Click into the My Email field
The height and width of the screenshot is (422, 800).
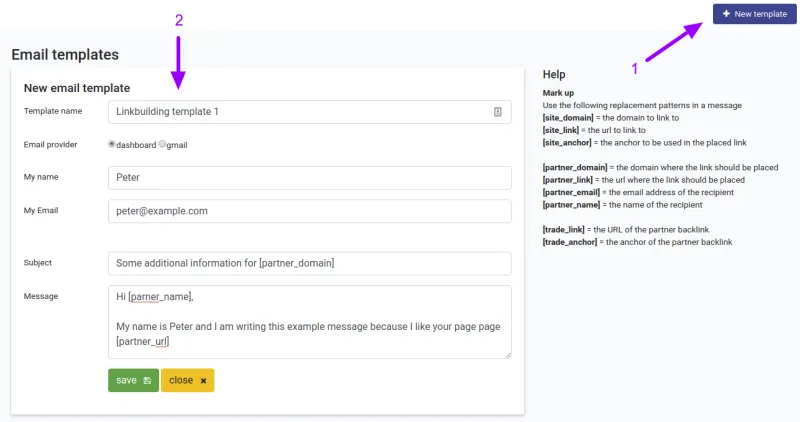point(310,211)
